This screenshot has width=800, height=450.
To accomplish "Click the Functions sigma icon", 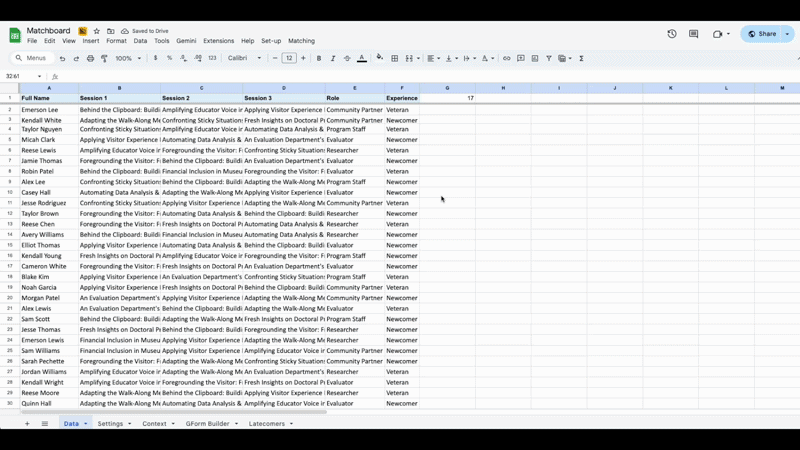I will coord(581,58).
